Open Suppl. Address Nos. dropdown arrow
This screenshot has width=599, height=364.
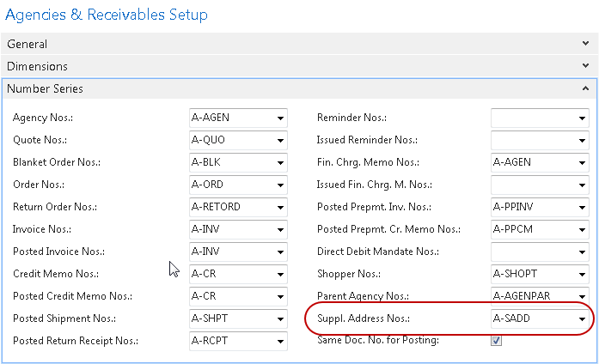(582, 319)
